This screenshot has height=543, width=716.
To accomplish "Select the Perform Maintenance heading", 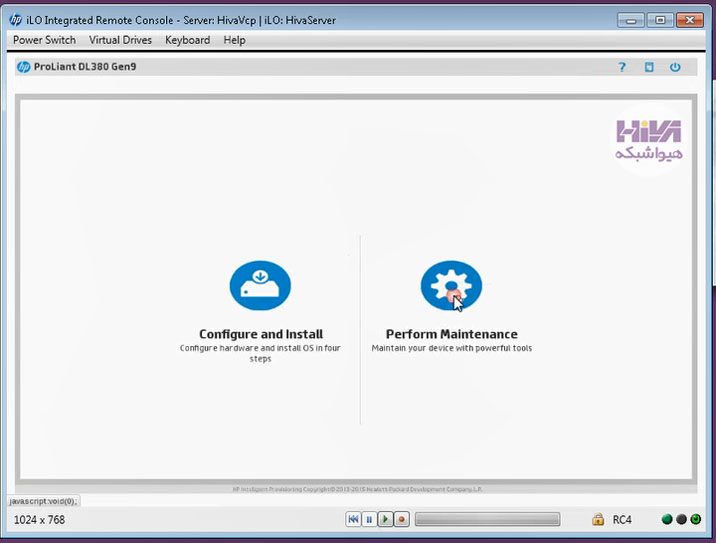I will point(452,334).
